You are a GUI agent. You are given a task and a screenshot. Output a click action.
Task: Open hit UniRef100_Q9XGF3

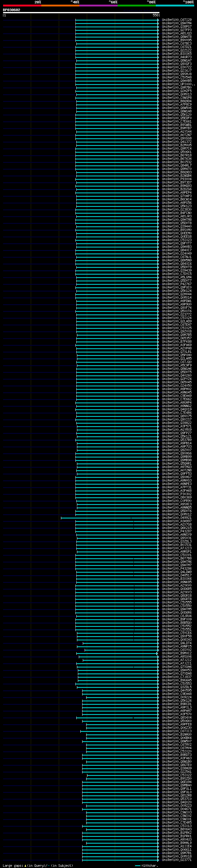[x=177, y=64]
